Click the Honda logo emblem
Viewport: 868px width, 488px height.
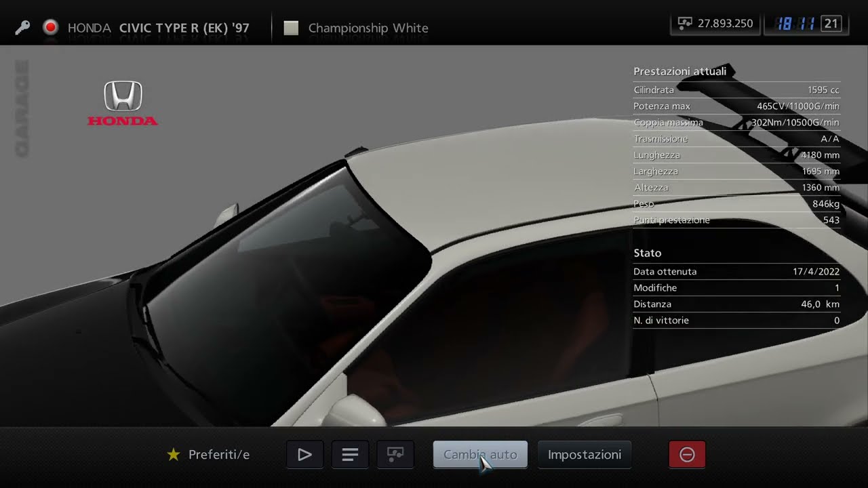point(123,103)
